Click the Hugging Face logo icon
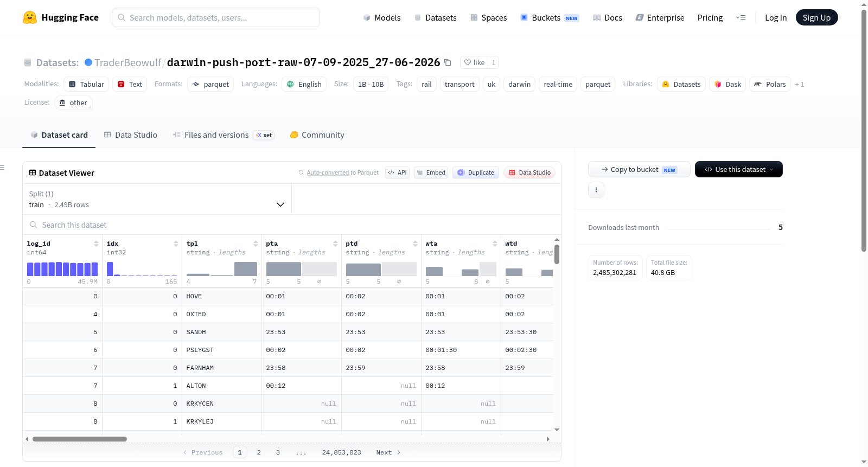The width and height of the screenshot is (868, 467). [30, 17]
